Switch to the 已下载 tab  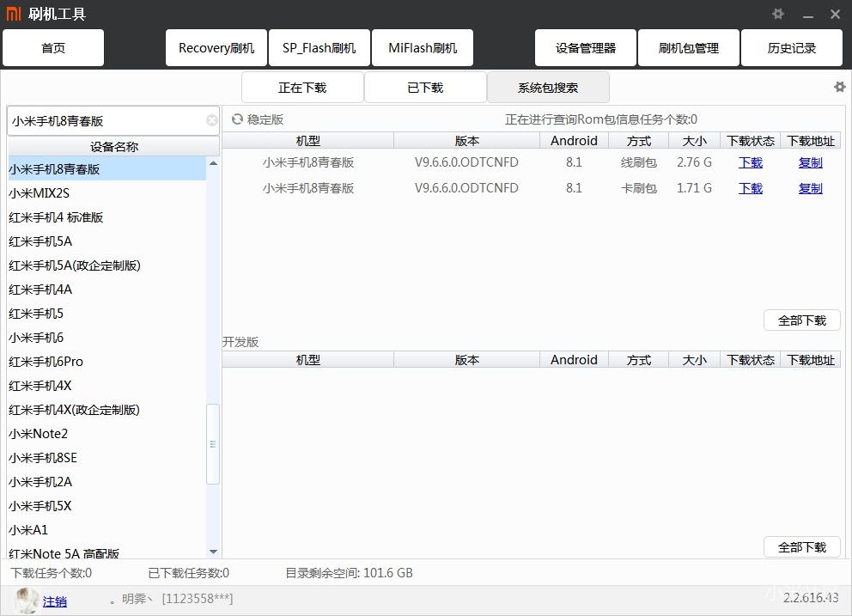point(425,88)
